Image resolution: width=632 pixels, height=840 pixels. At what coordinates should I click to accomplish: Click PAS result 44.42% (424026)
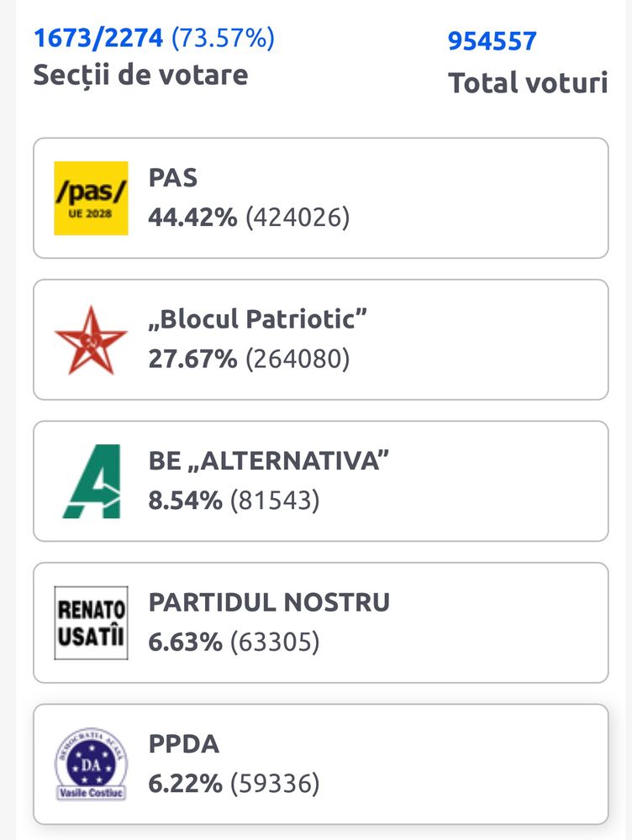click(249, 218)
